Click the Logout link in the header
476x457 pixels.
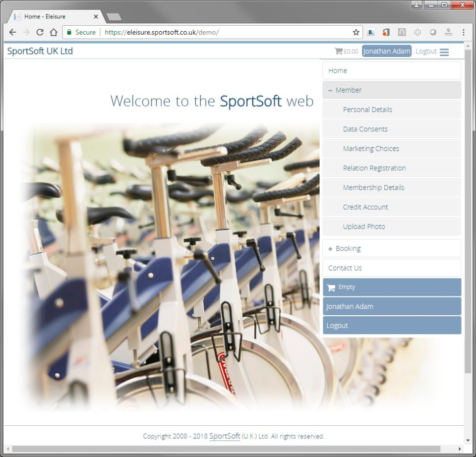(425, 51)
